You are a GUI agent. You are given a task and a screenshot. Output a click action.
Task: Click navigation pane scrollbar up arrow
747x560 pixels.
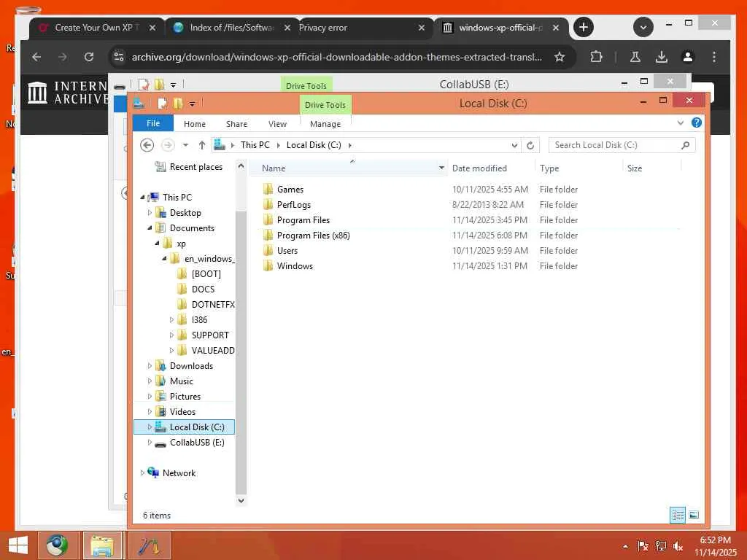(241, 166)
